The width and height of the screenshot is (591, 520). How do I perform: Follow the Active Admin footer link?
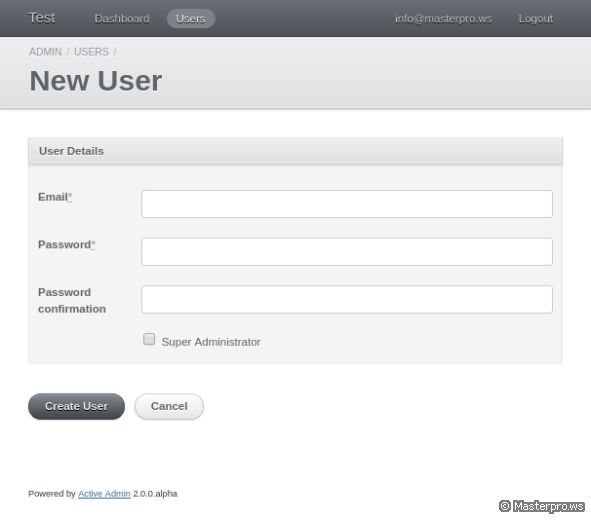(x=104, y=494)
